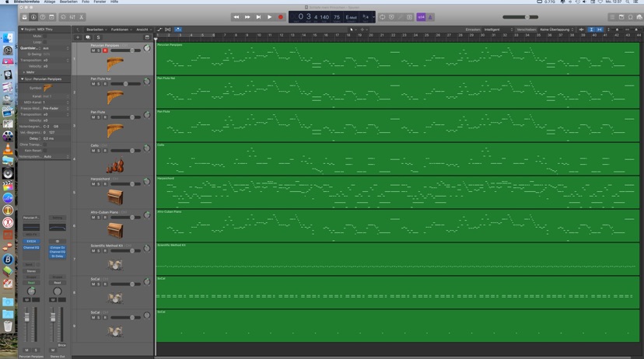Disable record on Peruvian Panpipes track
644x359 pixels.
coord(105,51)
